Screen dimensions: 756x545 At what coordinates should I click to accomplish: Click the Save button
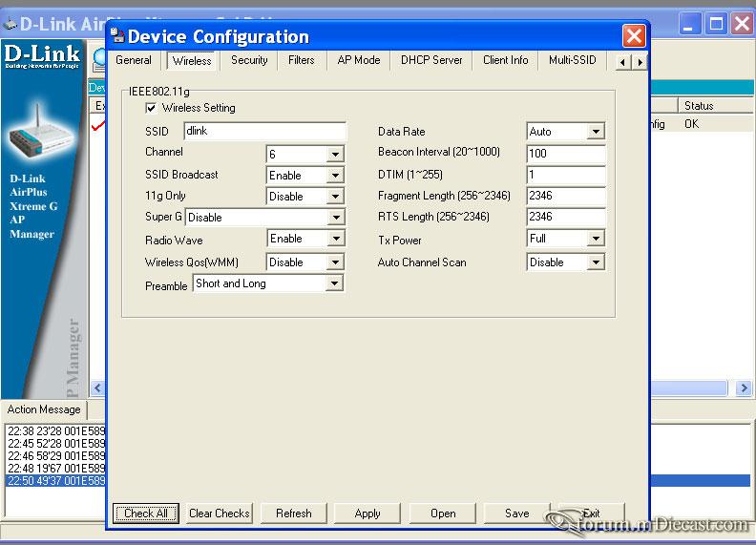516,514
